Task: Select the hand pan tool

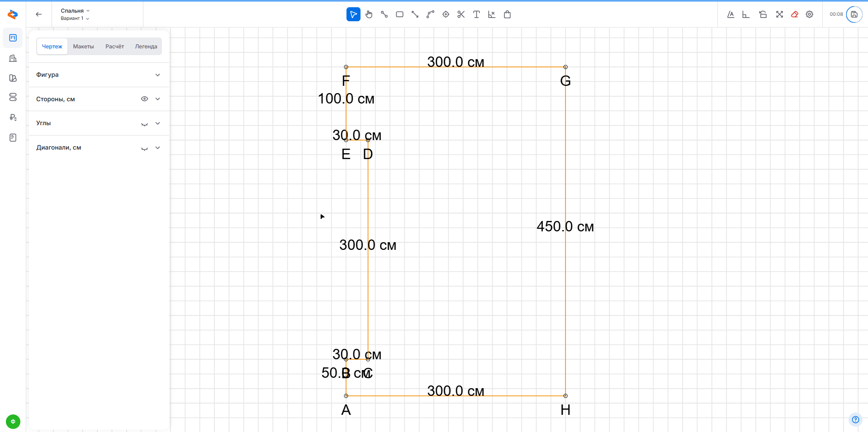Action: click(x=369, y=14)
